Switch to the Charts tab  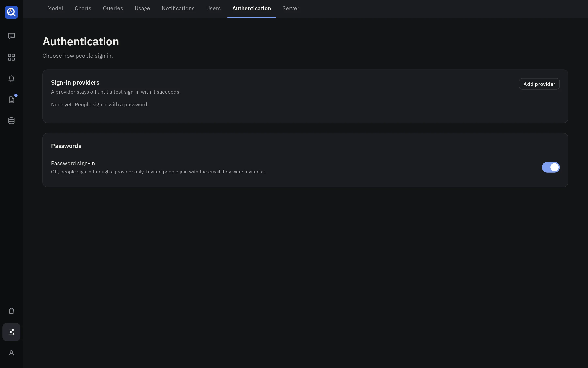point(83,9)
